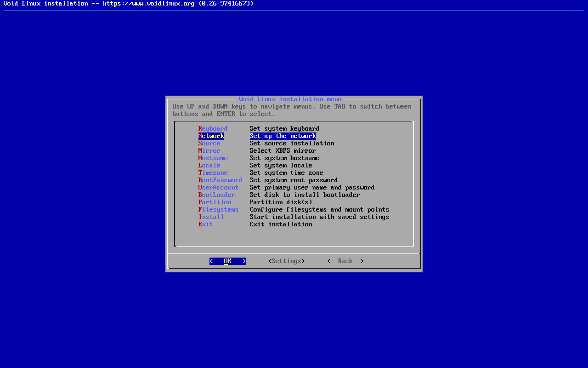The width and height of the screenshot is (588, 368).
Task: Select the Exit menu entry
Action: coord(205,224)
